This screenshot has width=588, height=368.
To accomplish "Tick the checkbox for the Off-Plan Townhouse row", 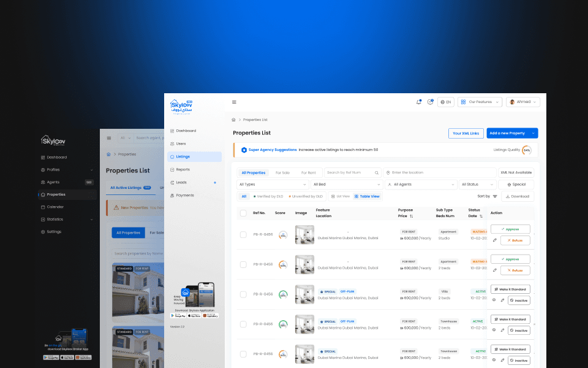I will click(243, 324).
